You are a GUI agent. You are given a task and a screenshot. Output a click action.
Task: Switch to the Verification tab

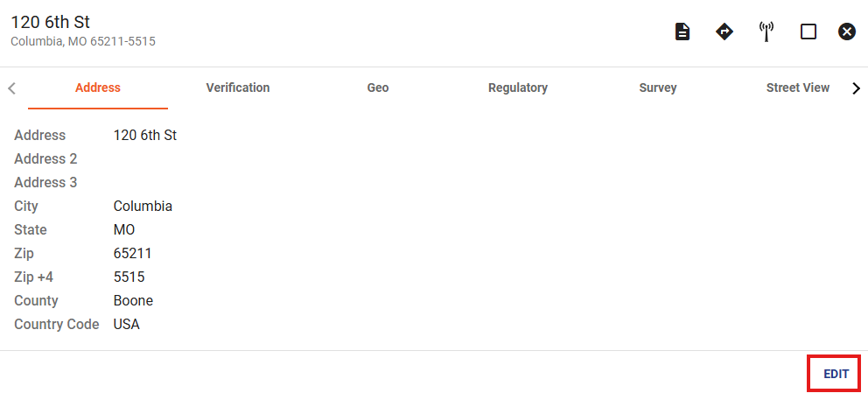[237, 88]
